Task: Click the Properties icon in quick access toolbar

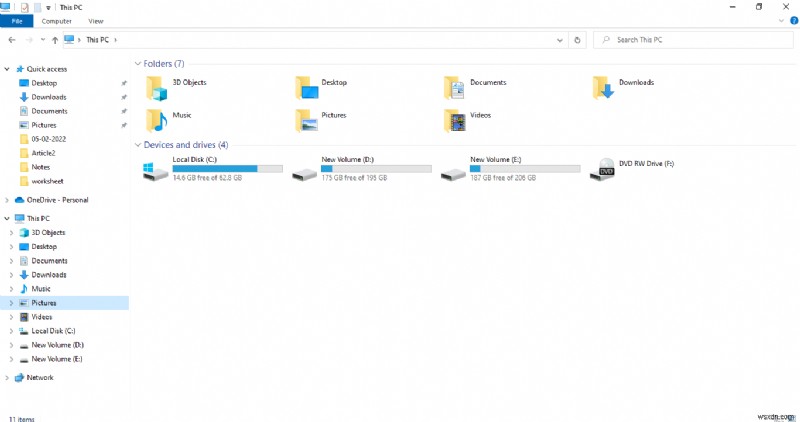Action: 24,7
